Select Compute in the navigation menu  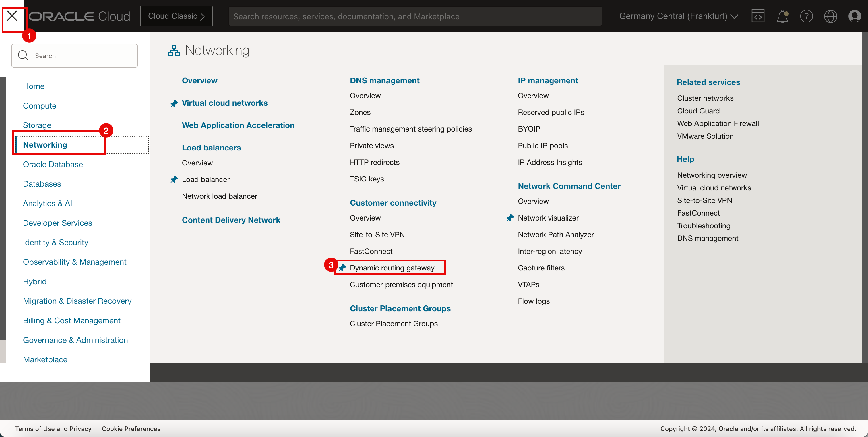pyautogui.click(x=39, y=105)
